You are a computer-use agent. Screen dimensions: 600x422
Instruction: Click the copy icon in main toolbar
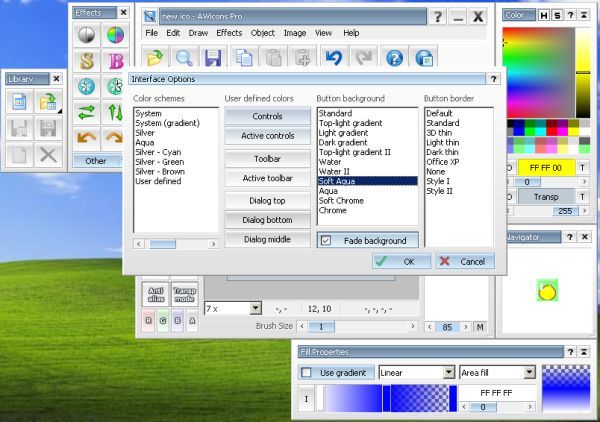244,58
